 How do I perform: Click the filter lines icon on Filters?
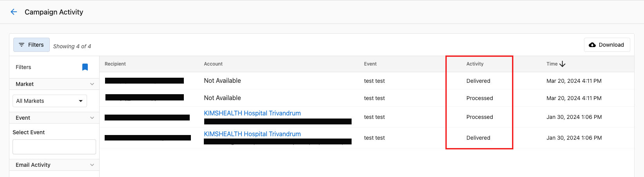pos(22,45)
